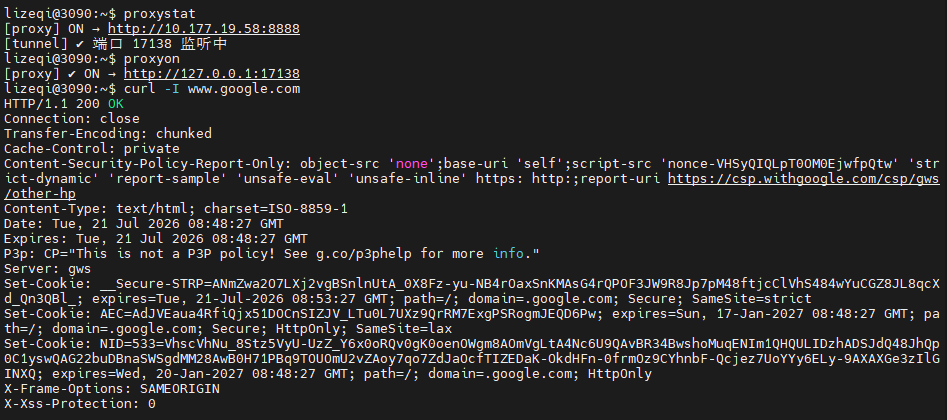Click the X-Frame-Options: SAMEORIGIN line
Viewport: 947px width, 420px height.
tap(112, 389)
